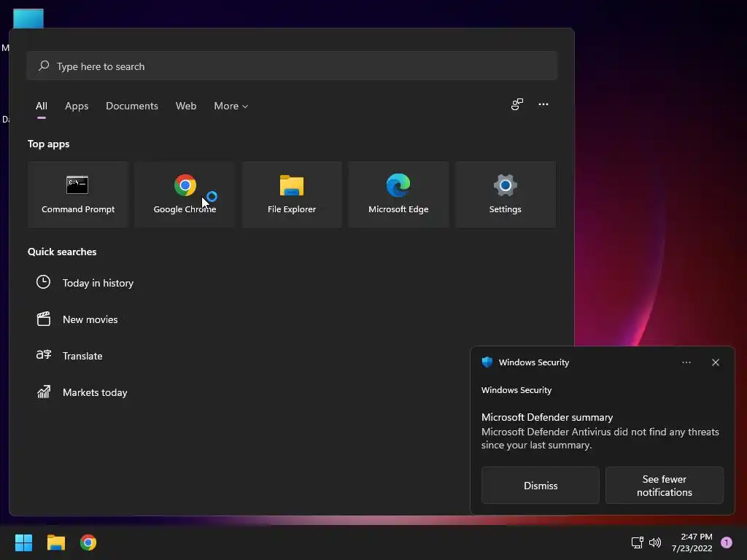The width and height of the screenshot is (747, 560).
Task: Launch Google Chrome from Top apps
Action: 185,194
